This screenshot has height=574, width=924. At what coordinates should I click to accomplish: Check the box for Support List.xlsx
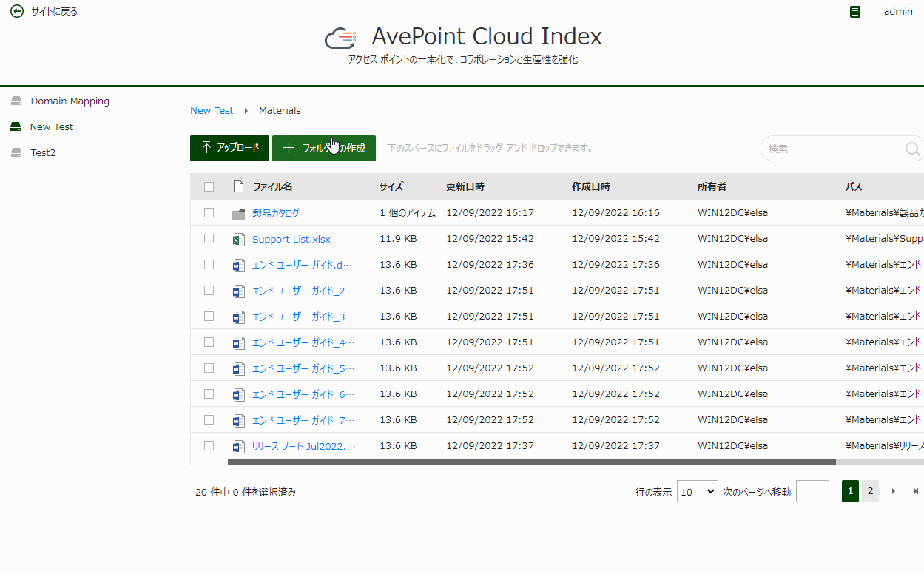point(209,238)
